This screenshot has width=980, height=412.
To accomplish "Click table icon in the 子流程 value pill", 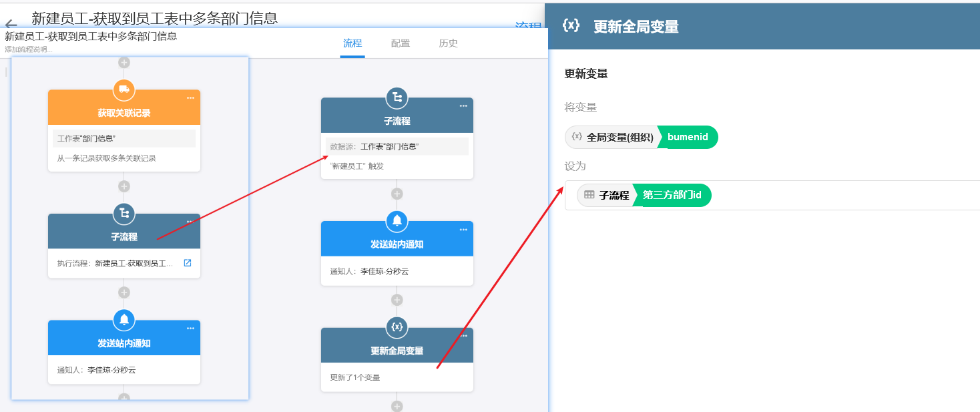I will [x=589, y=195].
